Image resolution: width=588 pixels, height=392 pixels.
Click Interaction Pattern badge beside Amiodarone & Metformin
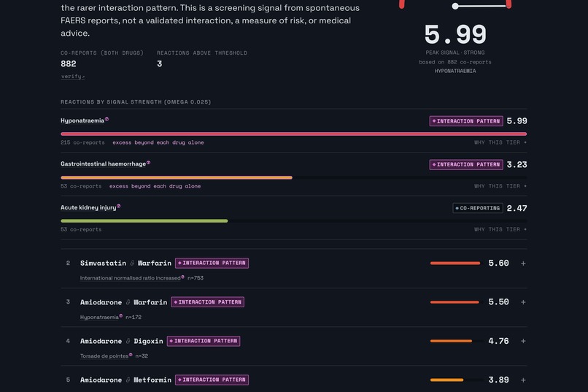point(212,380)
